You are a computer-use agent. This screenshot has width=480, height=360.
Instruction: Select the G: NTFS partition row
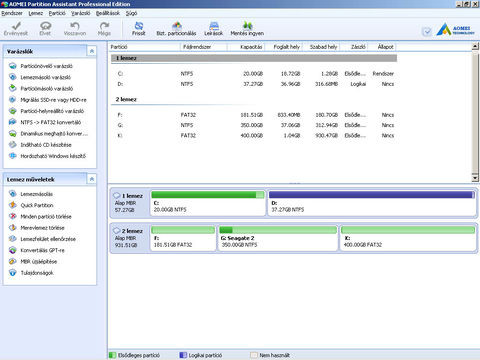pos(254,125)
